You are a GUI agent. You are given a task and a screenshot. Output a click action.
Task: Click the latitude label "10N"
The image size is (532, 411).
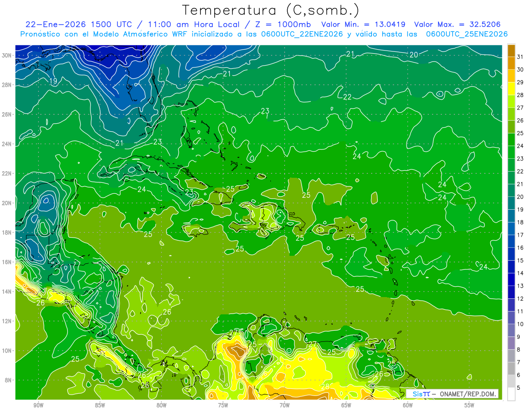[x=7, y=351]
